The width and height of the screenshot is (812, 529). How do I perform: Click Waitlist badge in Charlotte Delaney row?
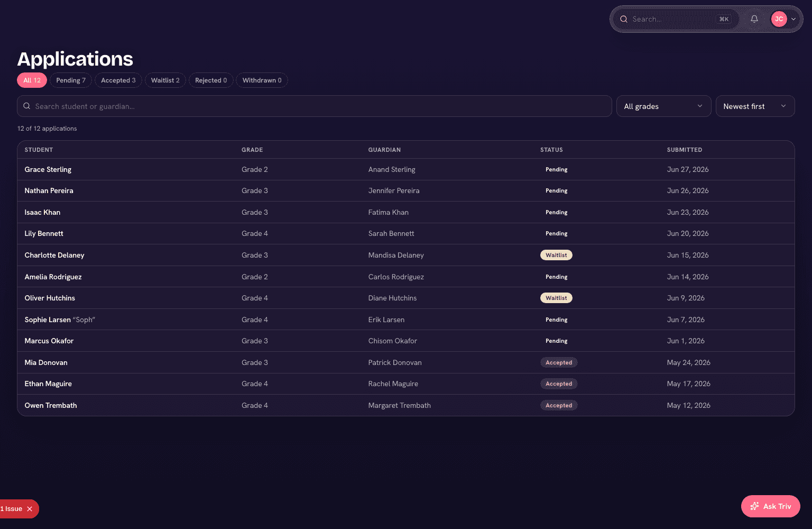556,255
